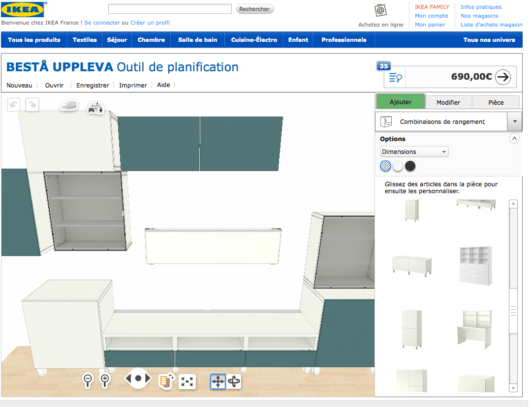The image size is (532, 407).
Task: Open Enfant navigation item
Action: point(298,40)
